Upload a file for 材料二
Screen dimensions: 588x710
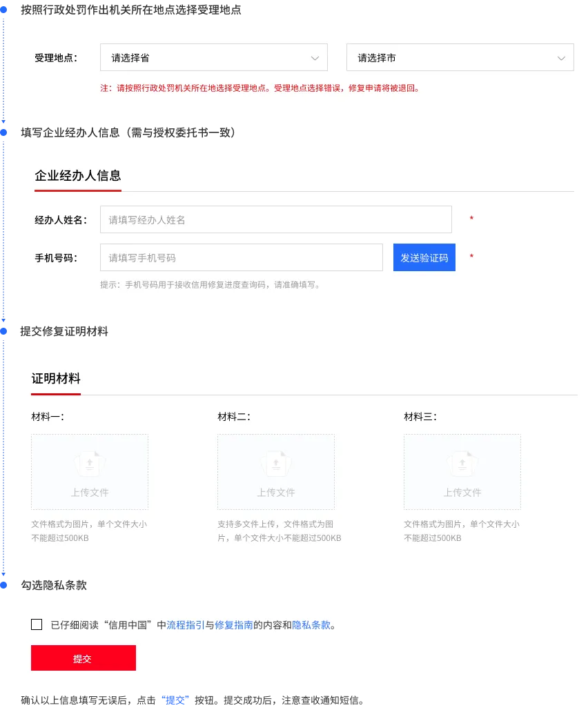[x=276, y=471]
